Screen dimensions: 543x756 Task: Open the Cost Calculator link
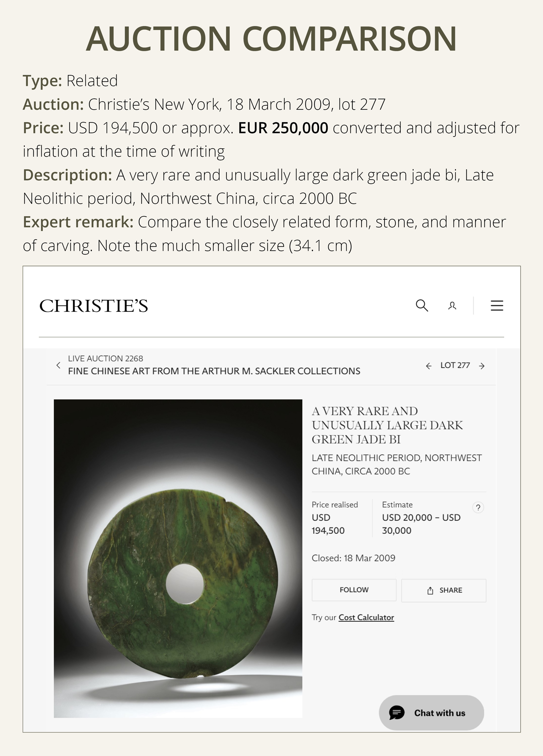(x=366, y=617)
